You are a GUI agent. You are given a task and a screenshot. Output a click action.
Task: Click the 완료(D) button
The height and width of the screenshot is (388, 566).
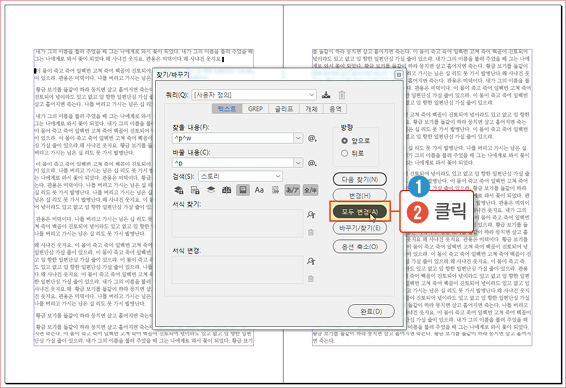(371, 311)
